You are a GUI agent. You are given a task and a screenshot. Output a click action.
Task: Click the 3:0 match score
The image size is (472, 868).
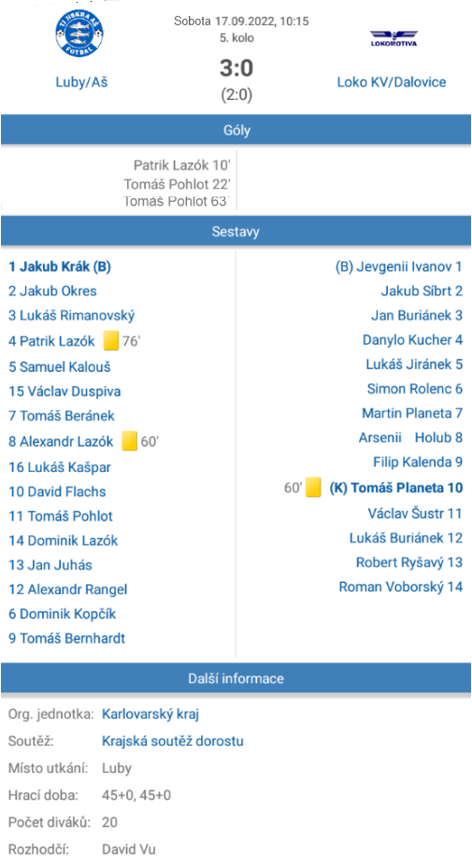(x=236, y=68)
